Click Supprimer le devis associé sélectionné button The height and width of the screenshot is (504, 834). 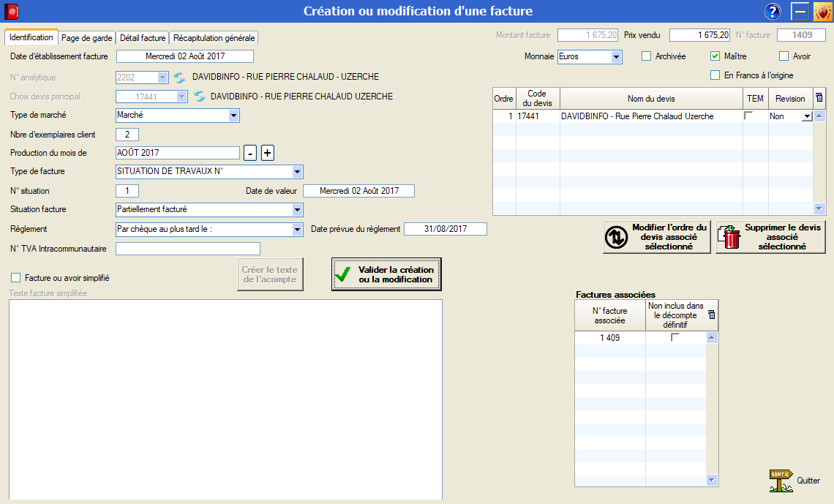coord(770,237)
